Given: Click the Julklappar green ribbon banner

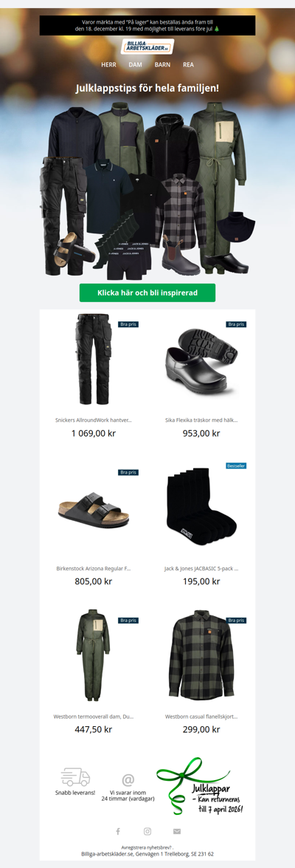Looking at the screenshot, I should point(201,785).
